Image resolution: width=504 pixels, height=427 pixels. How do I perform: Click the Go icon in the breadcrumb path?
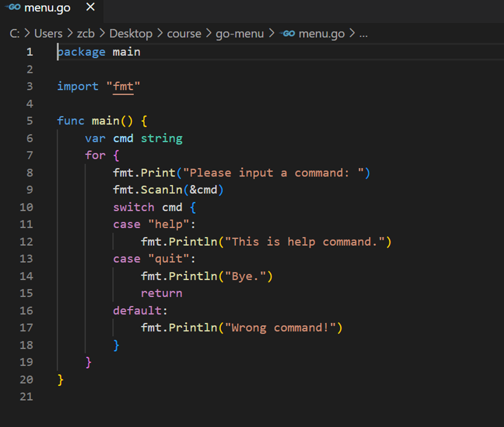288,34
